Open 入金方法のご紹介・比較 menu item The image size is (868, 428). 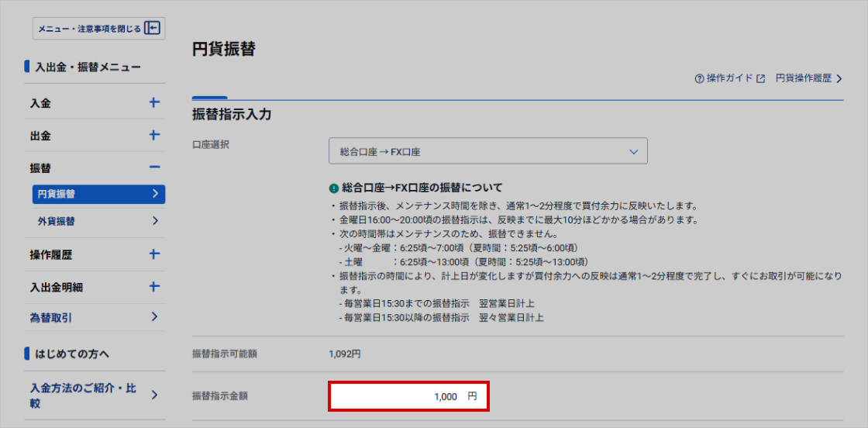point(83,395)
